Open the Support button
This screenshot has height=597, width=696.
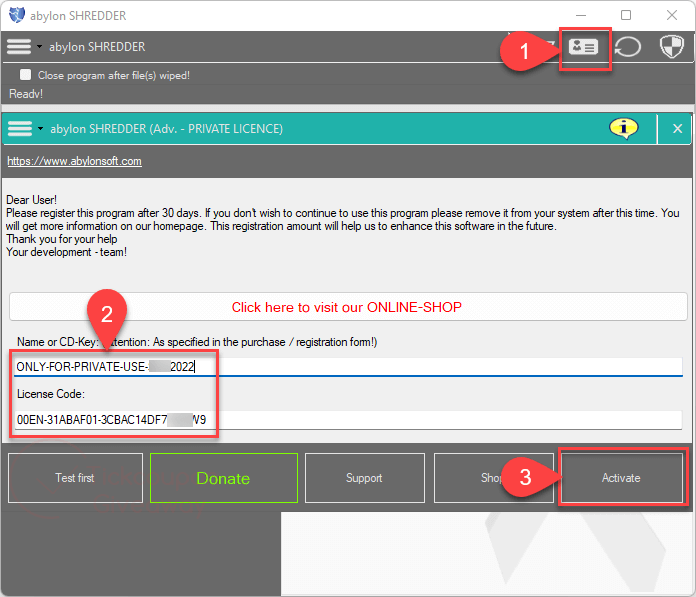point(364,478)
